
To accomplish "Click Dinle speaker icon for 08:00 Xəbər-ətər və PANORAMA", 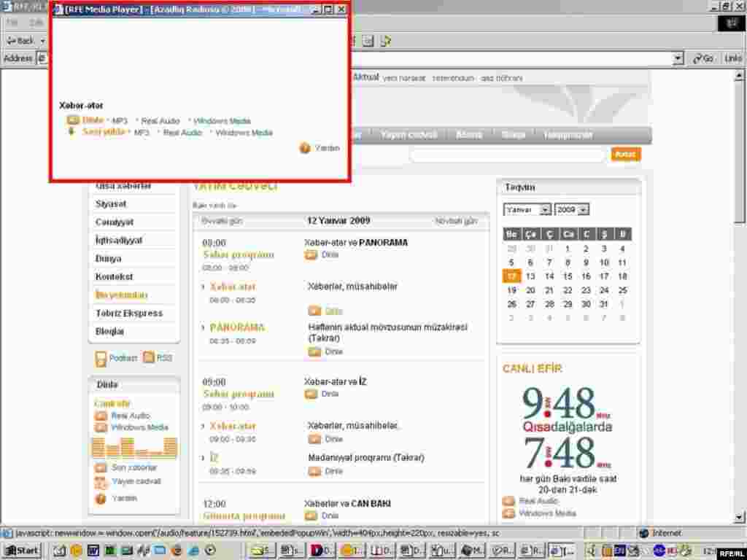I will click(x=311, y=254).
